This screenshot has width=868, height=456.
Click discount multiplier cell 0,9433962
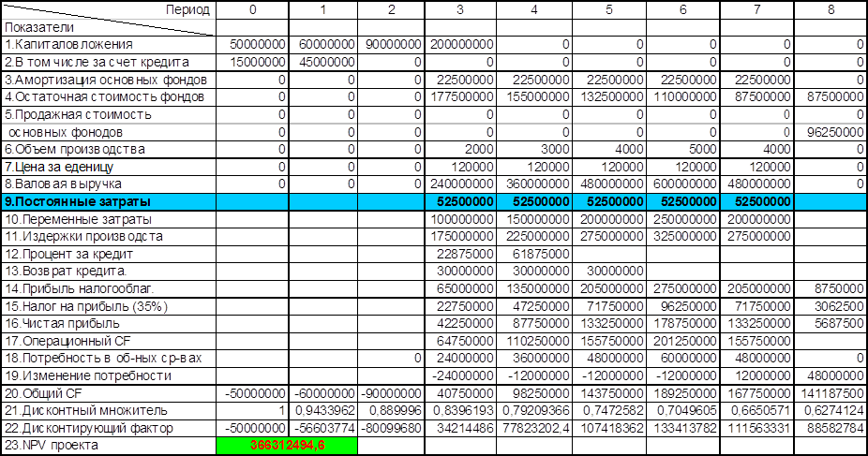pos(322,412)
